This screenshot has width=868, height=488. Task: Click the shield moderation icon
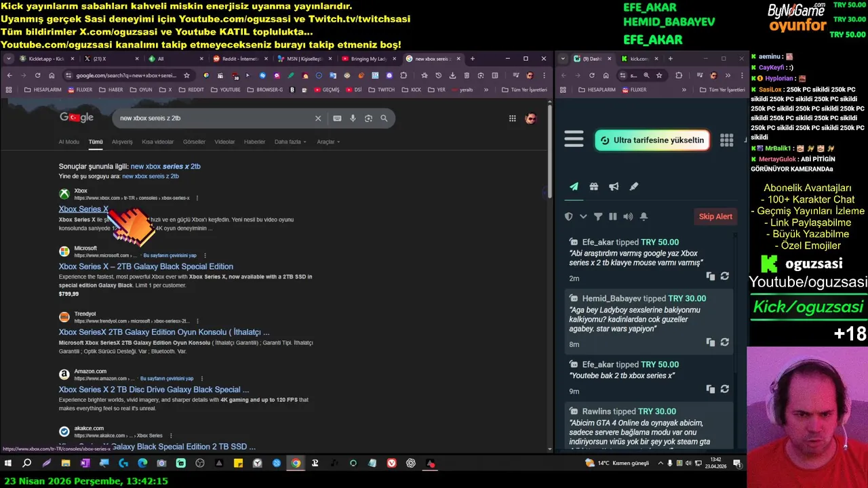pyautogui.click(x=569, y=216)
